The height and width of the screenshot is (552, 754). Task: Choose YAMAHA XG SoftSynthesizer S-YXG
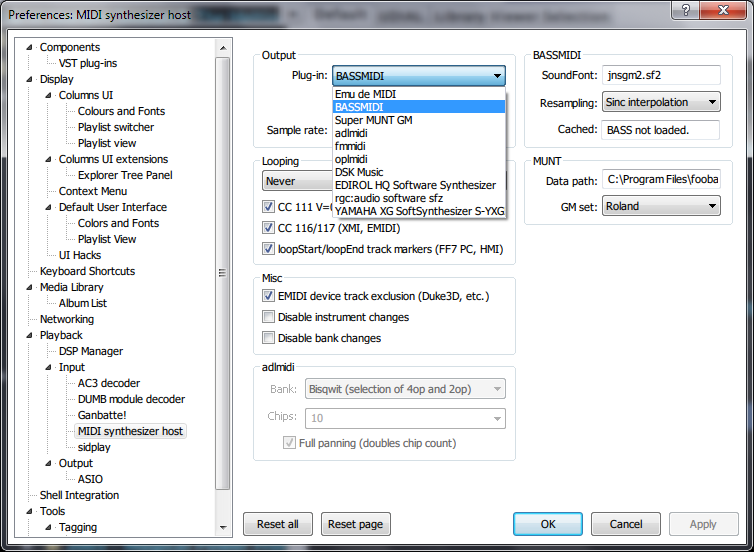(419, 211)
